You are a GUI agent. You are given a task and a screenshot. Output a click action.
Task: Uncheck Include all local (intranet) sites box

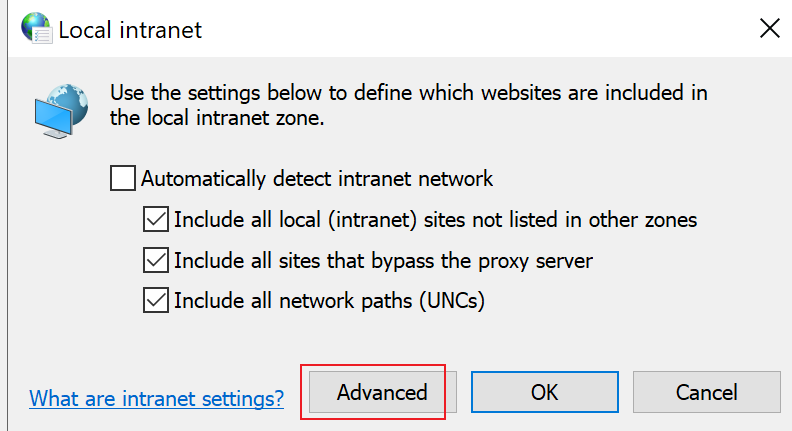(x=156, y=219)
